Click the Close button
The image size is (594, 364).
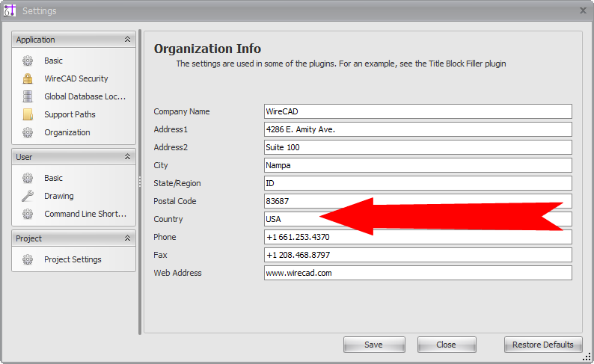447,345
